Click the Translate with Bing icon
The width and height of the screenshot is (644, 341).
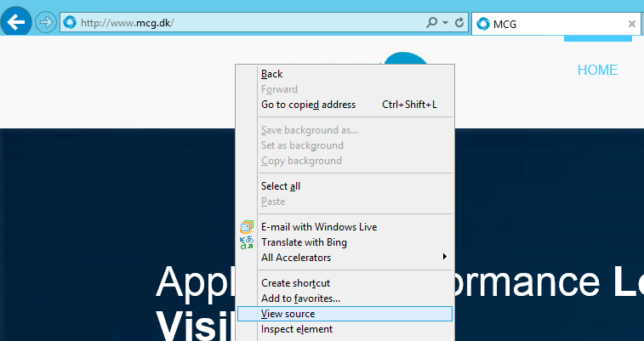[x=247, y=242]
